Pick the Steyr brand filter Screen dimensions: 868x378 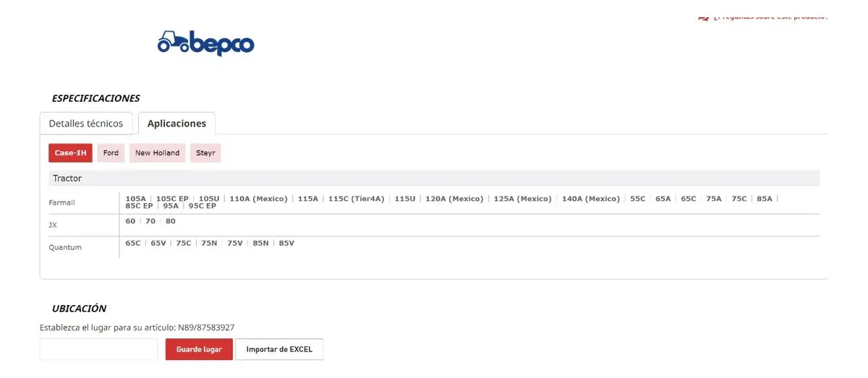click(205, 153)
